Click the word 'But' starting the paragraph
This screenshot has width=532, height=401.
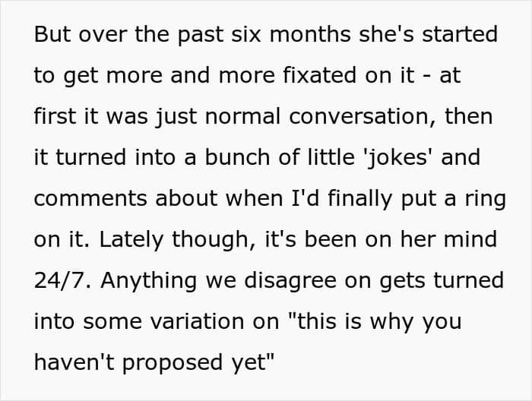(x=50, y=35)
